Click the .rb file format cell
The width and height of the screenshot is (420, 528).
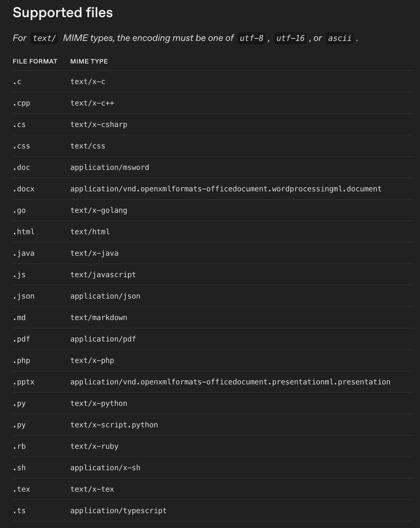click(19, 446)
